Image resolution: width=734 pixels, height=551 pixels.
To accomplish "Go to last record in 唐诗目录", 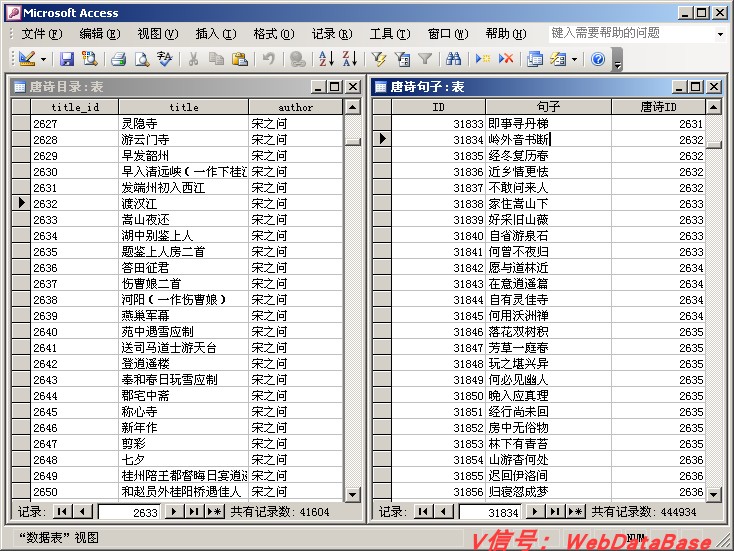I will (x=194, y=511).
